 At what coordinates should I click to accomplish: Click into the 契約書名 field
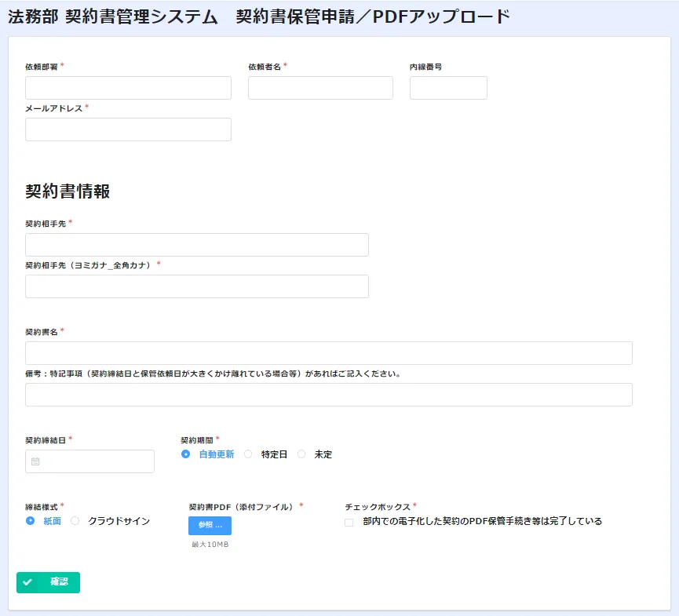pos(328,353)
